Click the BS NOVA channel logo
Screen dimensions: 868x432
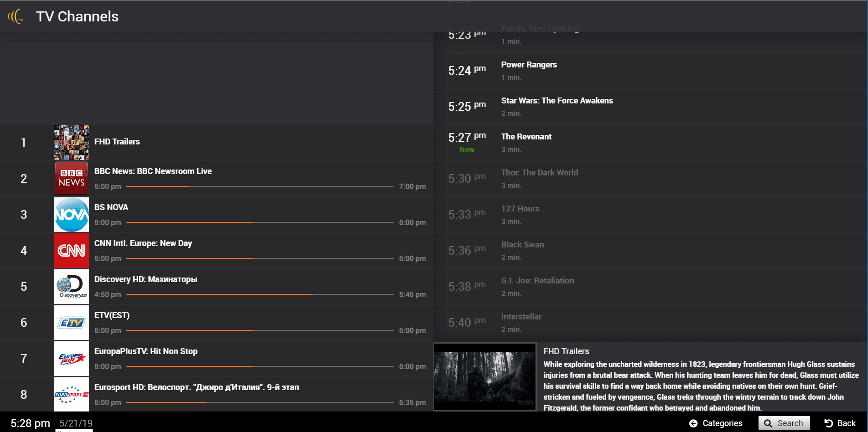(x=72, y=215)
